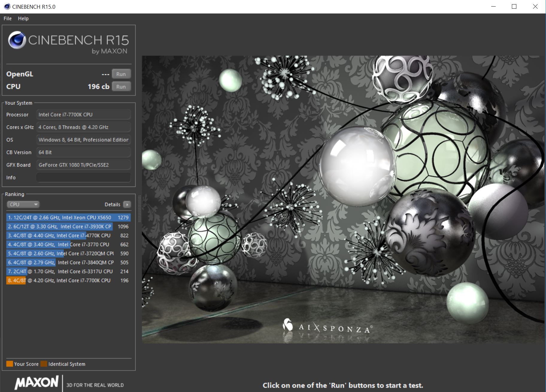Select the Xeon X5650 ranking entry
This screenshot has width=546, height=392.
tap(68, 218)
